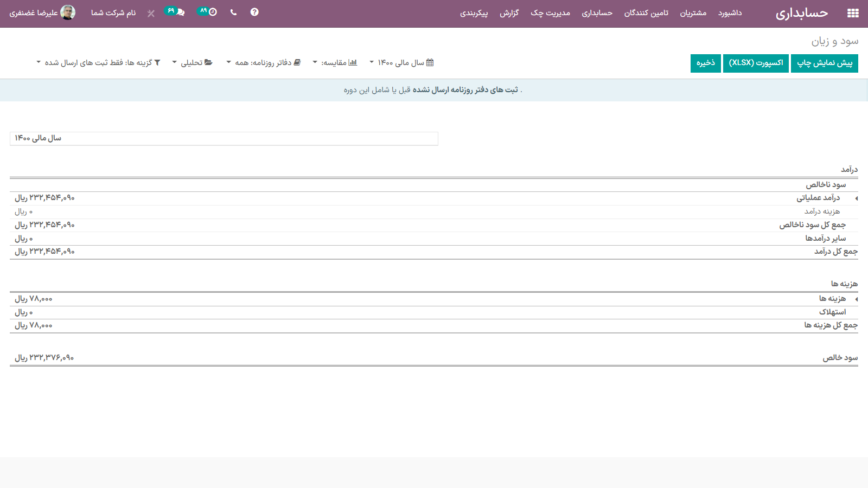Click the bar chart icon beside مقایسه

(x=353, y=62)
